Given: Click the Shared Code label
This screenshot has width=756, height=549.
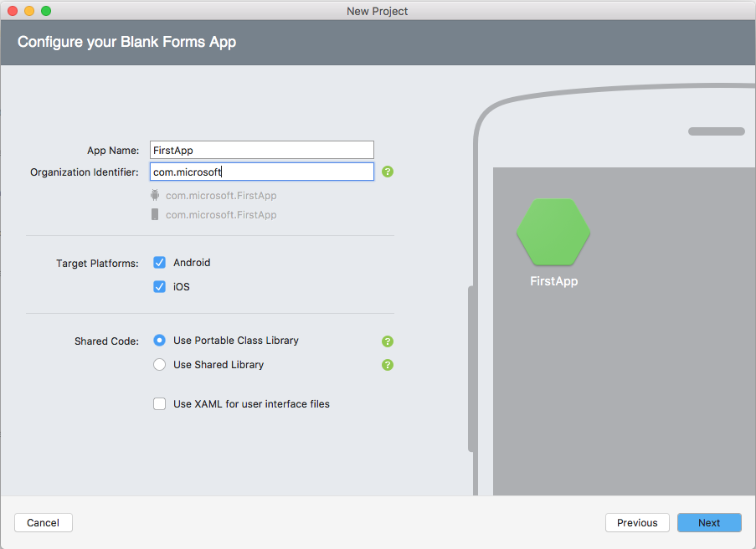Looking at the screenshot, I should [x=106, y=341].
